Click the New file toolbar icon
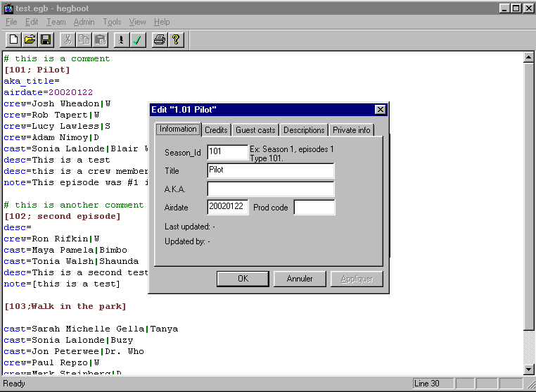 [13, 40]
